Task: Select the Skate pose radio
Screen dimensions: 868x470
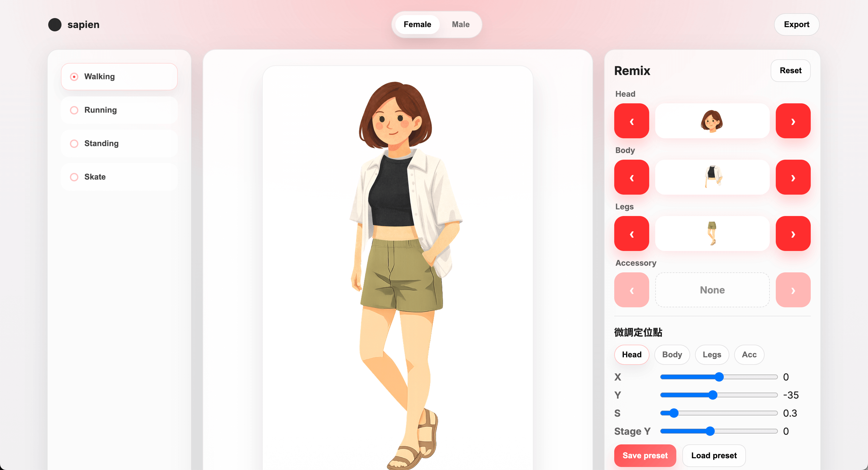Action: [74, 177]
